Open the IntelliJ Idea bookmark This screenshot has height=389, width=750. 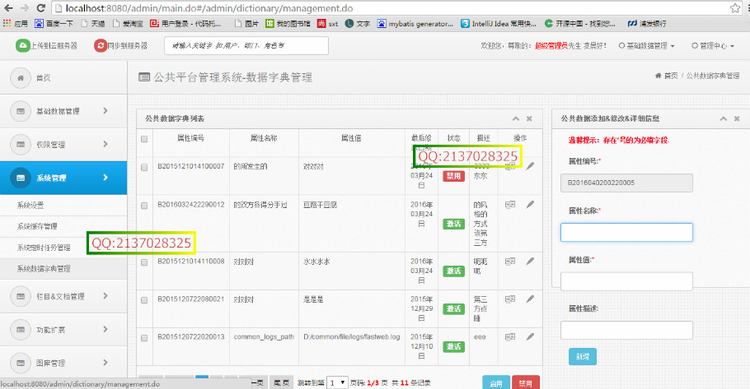(x=498, y=23)
